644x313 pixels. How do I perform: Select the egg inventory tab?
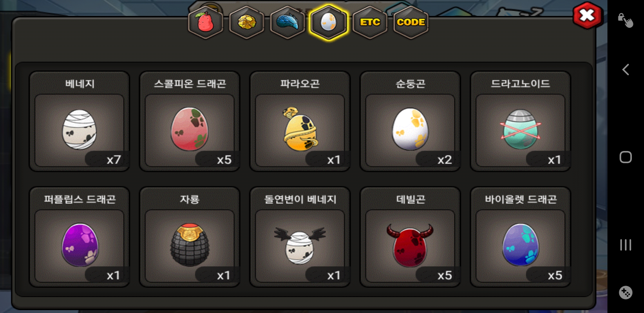pos(328,23)
